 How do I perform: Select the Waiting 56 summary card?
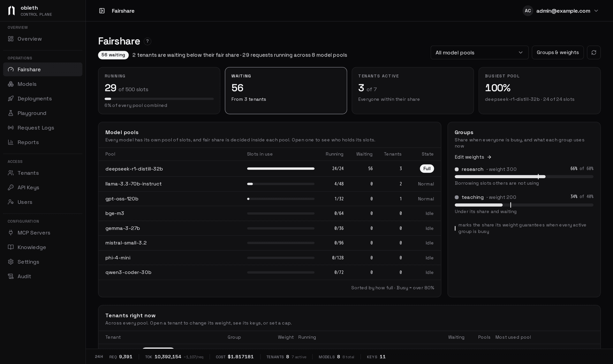[286, 91]
